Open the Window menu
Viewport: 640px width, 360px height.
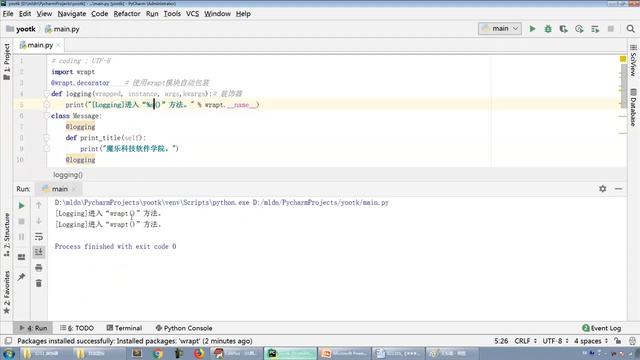(217, 13)
